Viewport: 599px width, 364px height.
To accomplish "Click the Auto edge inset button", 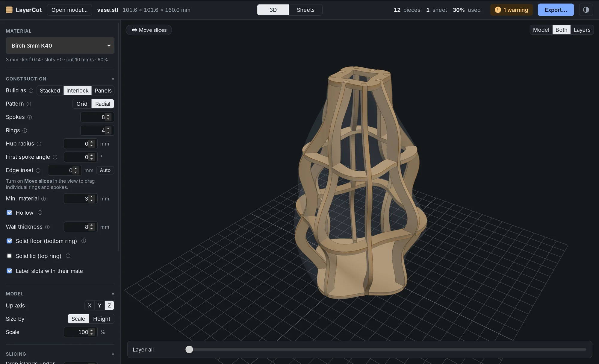I will pos(105,170).
